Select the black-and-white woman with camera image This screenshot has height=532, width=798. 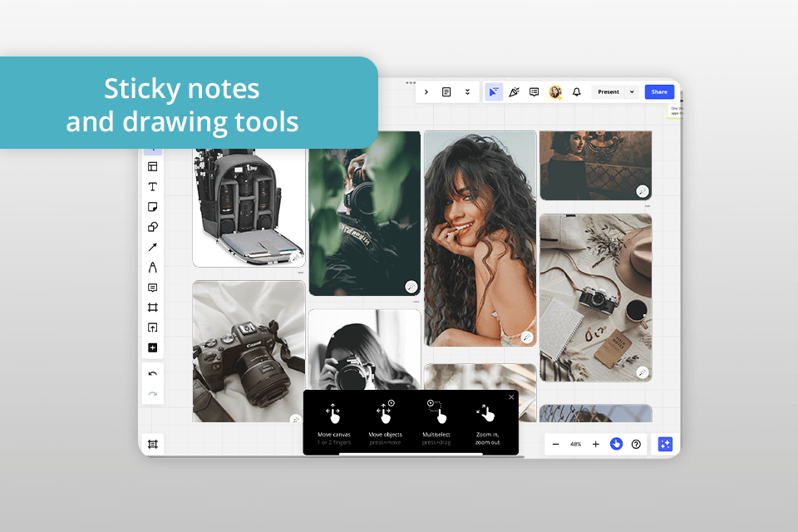click(x=364, y=350)
